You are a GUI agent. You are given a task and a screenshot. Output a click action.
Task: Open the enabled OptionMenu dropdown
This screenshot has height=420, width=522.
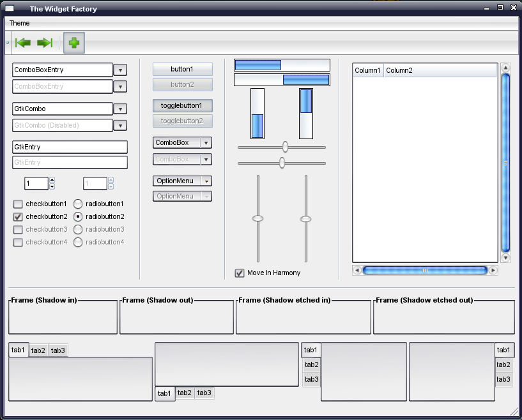(x=183, y=181)
